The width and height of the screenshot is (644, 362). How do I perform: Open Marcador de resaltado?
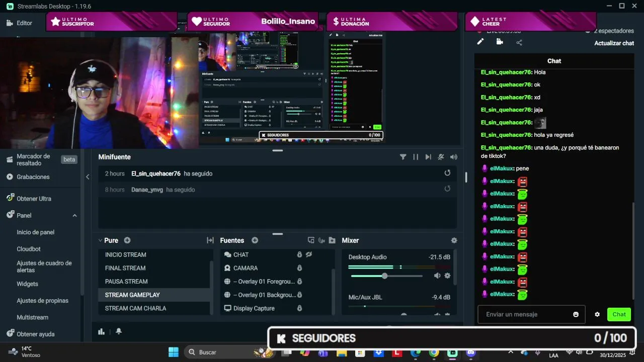point(33,159)
